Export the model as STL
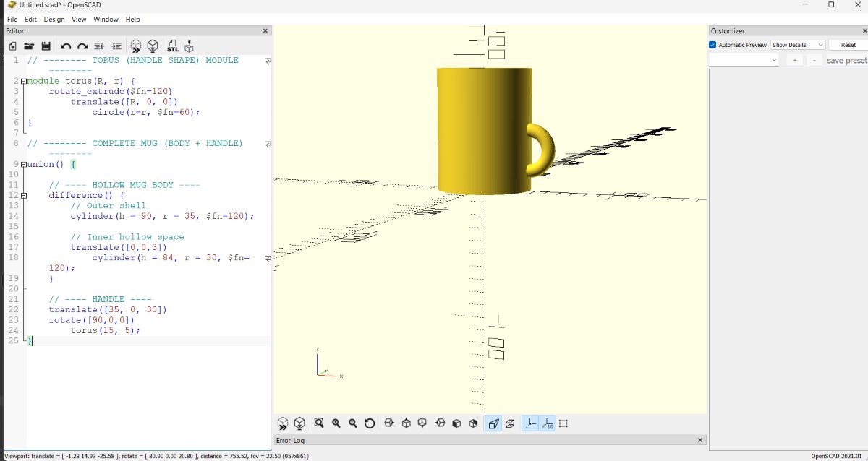The height and width of the screenshot is (461, 868). [172, 46]
